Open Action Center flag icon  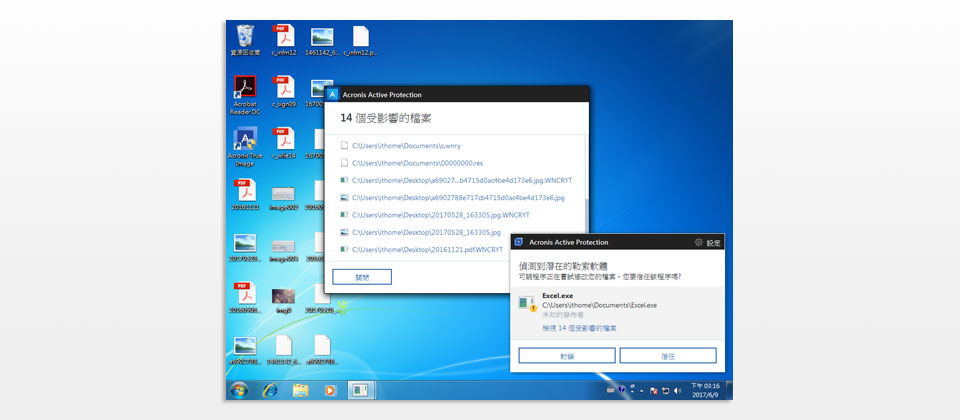click(653, 390)
